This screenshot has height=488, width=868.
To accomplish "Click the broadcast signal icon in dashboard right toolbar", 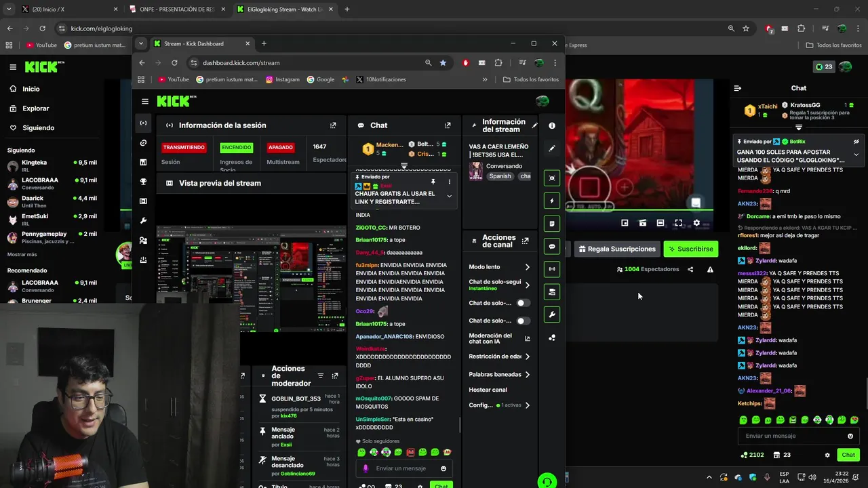I will pos(552,269).
